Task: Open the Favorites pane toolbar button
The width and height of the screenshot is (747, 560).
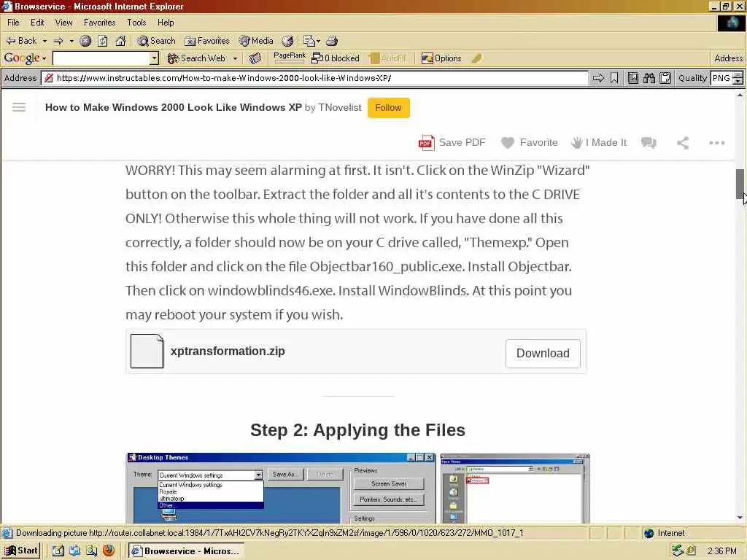Action: pos(206,41)
